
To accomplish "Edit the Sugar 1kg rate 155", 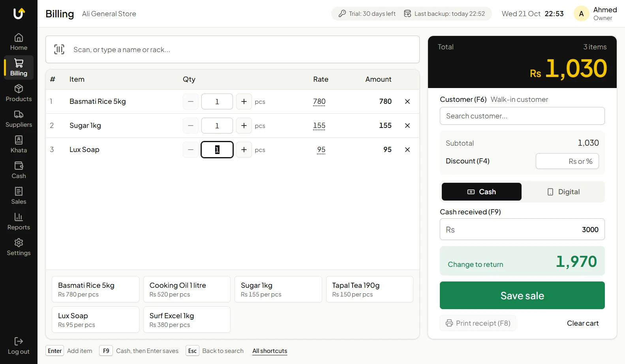I will [x=319, y=126].
